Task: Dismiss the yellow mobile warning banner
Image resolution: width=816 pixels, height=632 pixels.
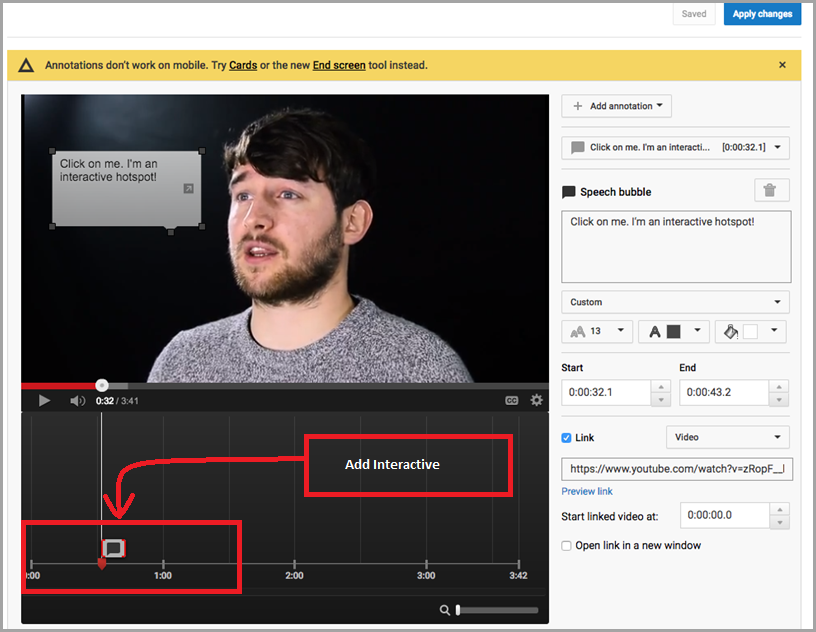Action: tap(782, 65)
